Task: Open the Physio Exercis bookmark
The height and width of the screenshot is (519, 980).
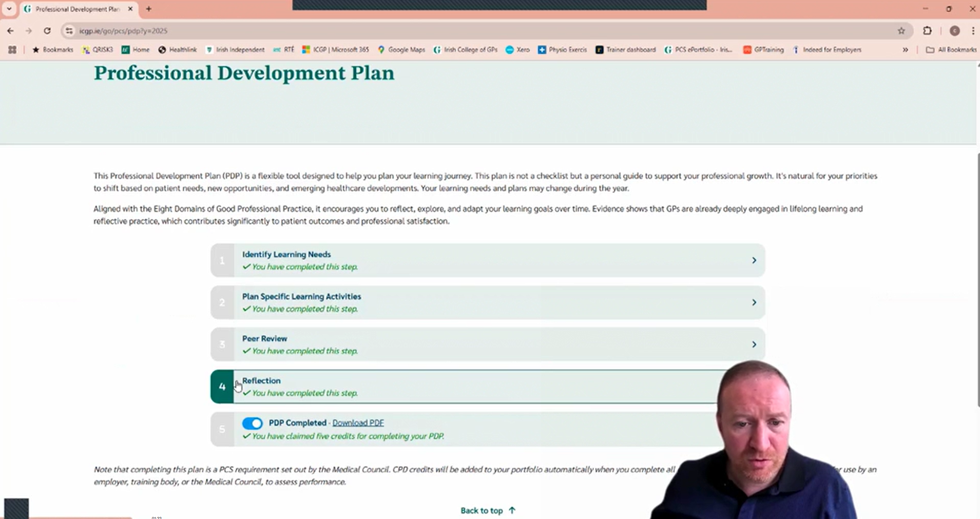Action: click(562, 49)
